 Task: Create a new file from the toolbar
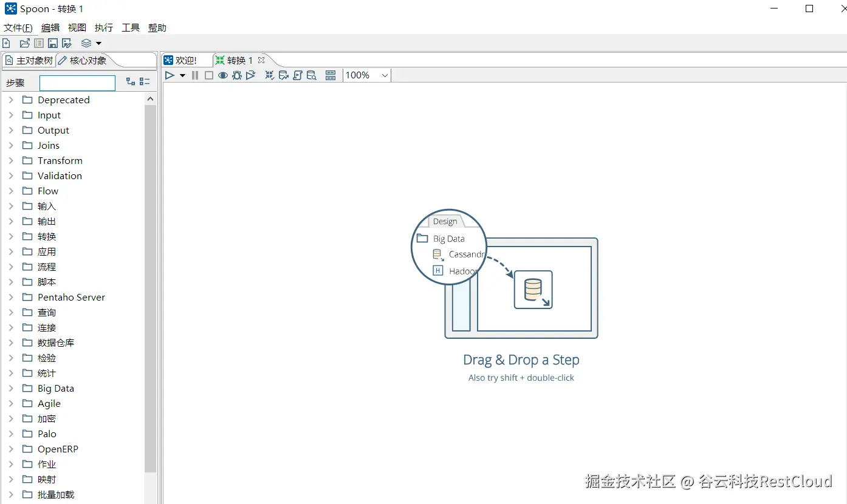click(x=6, y=43)
